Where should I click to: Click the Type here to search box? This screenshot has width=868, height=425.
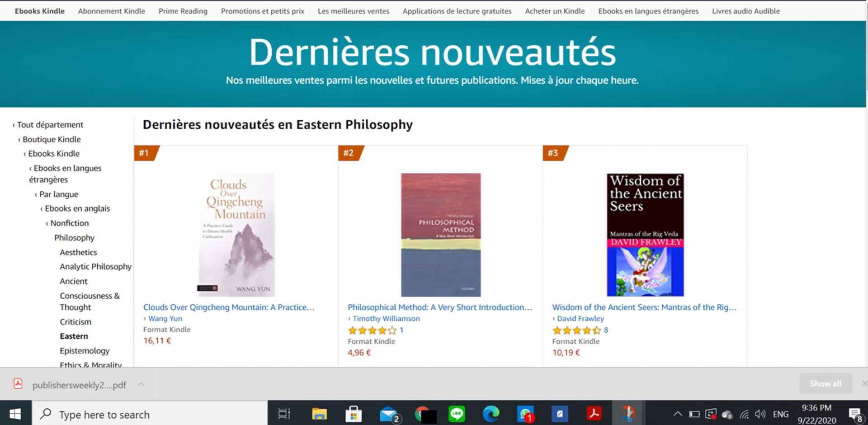click(x=150, y=414)
